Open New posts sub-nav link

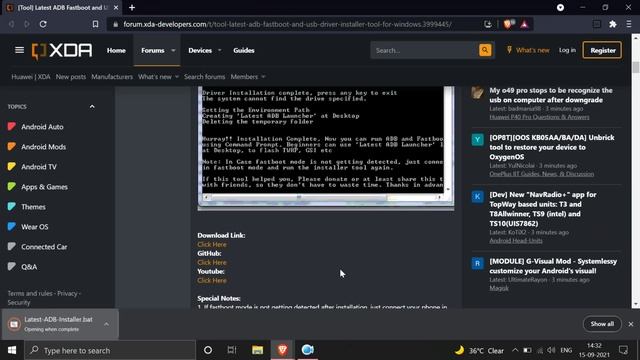71,77
